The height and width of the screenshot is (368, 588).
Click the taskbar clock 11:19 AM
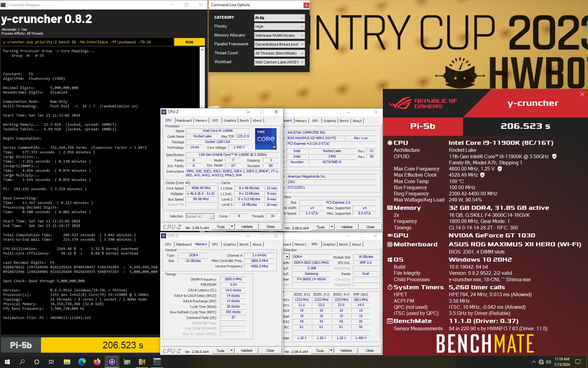point(562,362)
